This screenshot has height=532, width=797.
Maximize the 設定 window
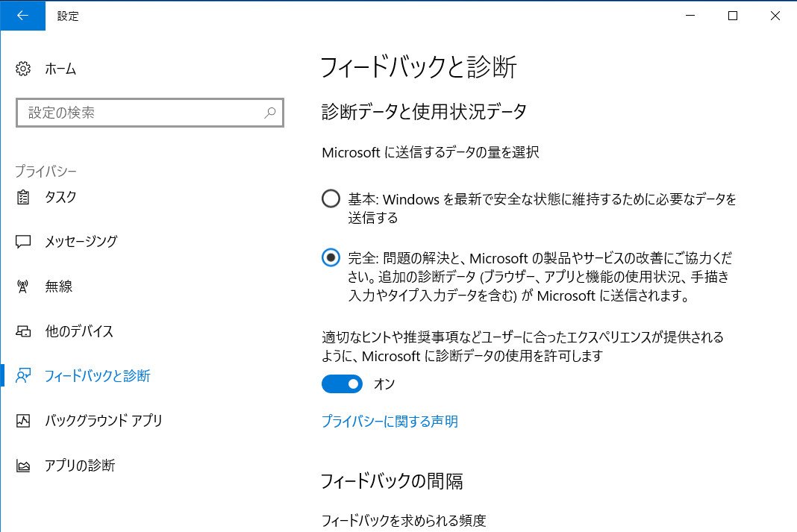732,16
